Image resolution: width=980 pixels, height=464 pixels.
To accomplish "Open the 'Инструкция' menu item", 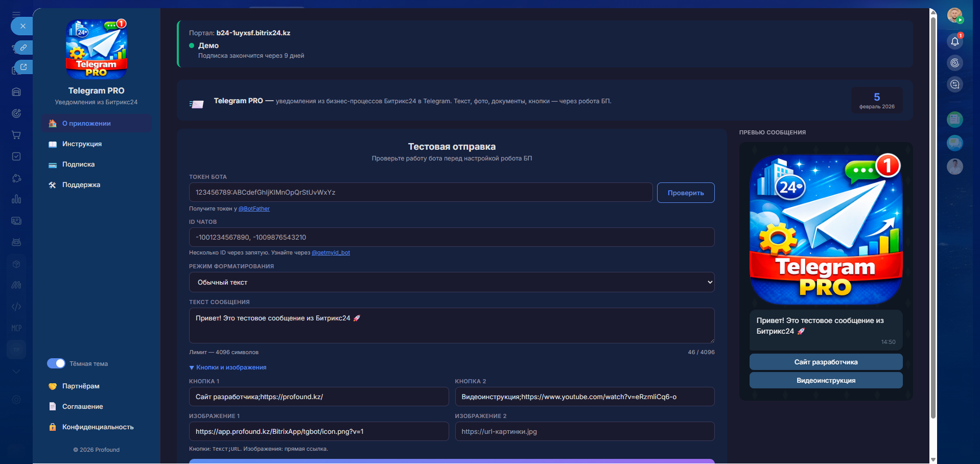I will coord(97,144).
